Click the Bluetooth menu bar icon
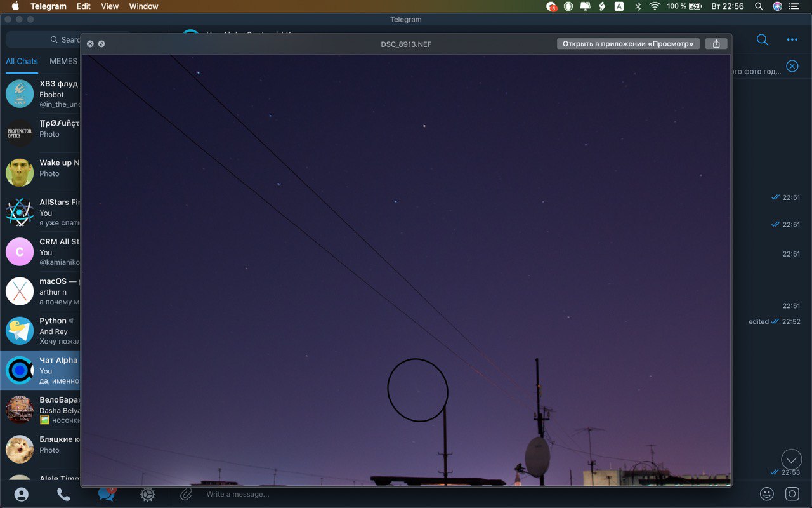 tap(637, 6)
